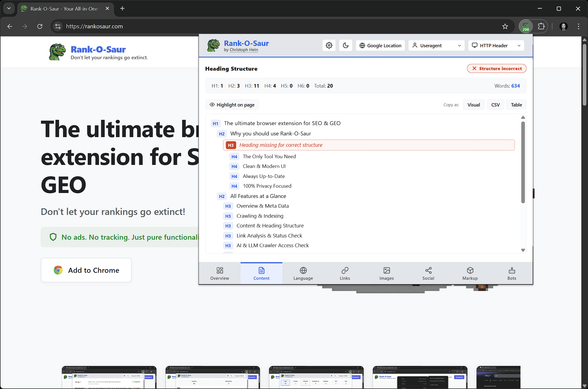
Task: Toggle dark mode with the moon icon
Action: (346, 45)
